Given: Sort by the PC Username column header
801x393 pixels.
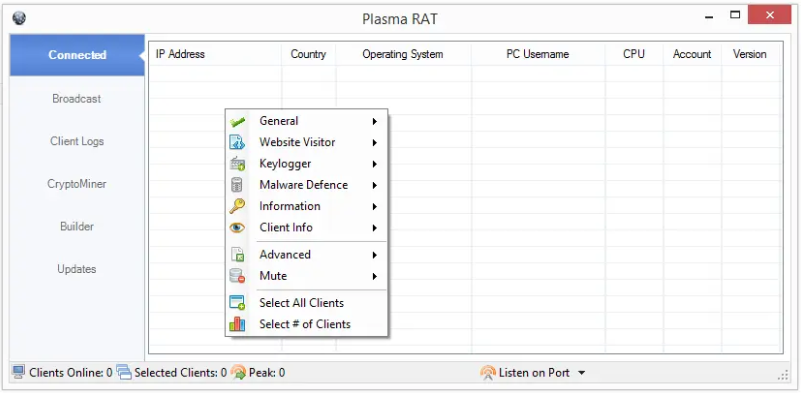Looking at the screenshot, I should 538,54.
